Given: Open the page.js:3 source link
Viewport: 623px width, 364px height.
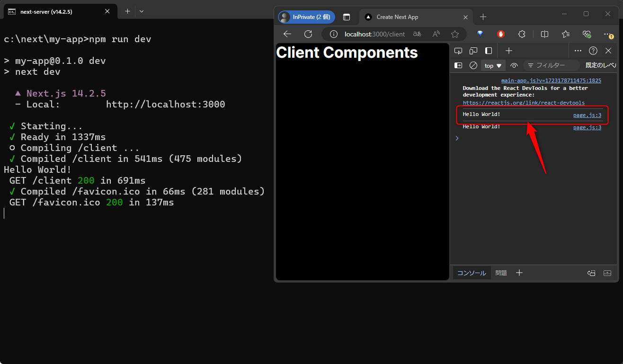Looking at the screenshot, I should (587, 115).
